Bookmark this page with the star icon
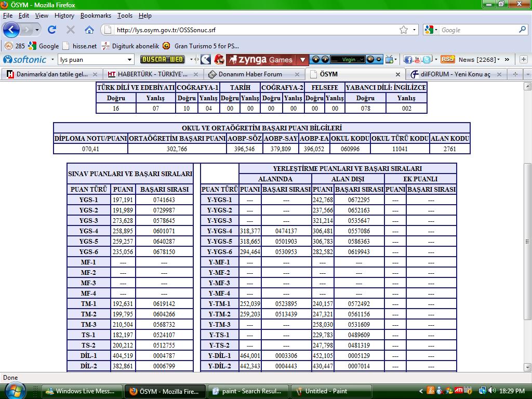The width and height of the screenshot is (532, 399). tap(404, 30)
